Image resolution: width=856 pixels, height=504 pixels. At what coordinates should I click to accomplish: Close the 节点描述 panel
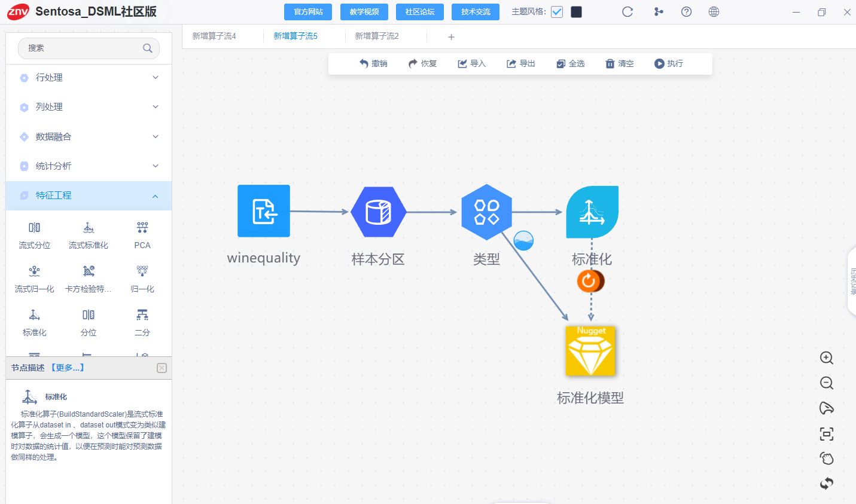coord(162,368)
